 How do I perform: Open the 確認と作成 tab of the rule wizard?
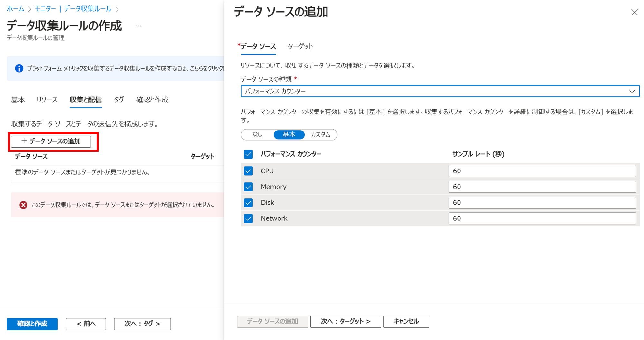click(152, 100)
